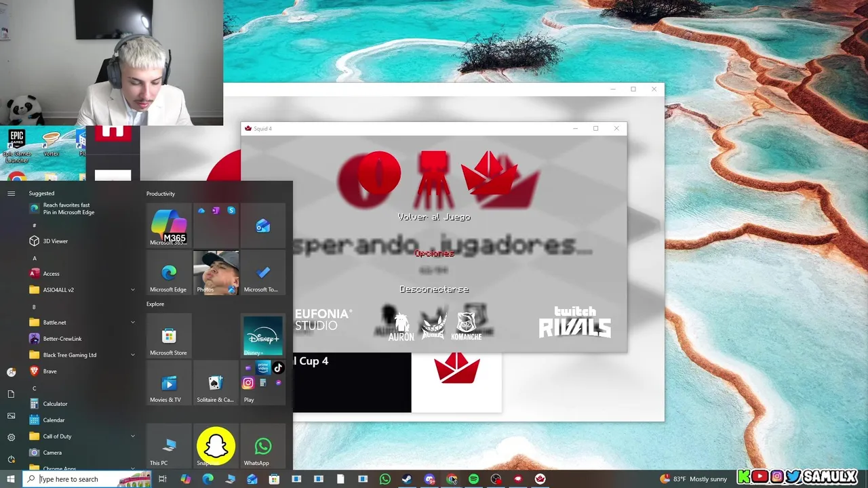Open Edge browser from the taskbar

click(208, 479)
